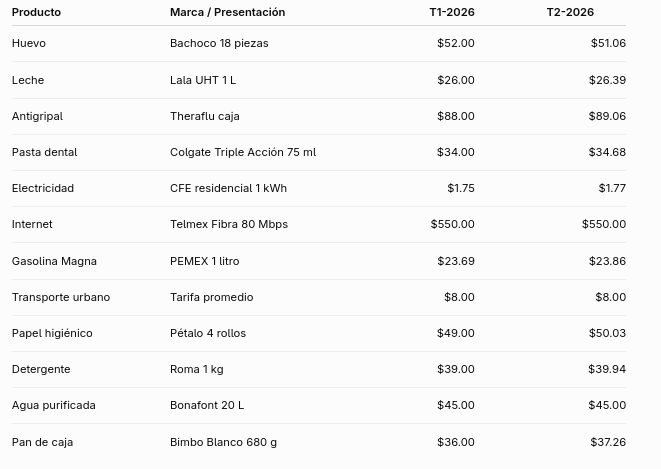This screenshot has height=469, width=661.
Task: Select the Agua purificada row label
Action: pyautogui.click(x=54, y=405)
